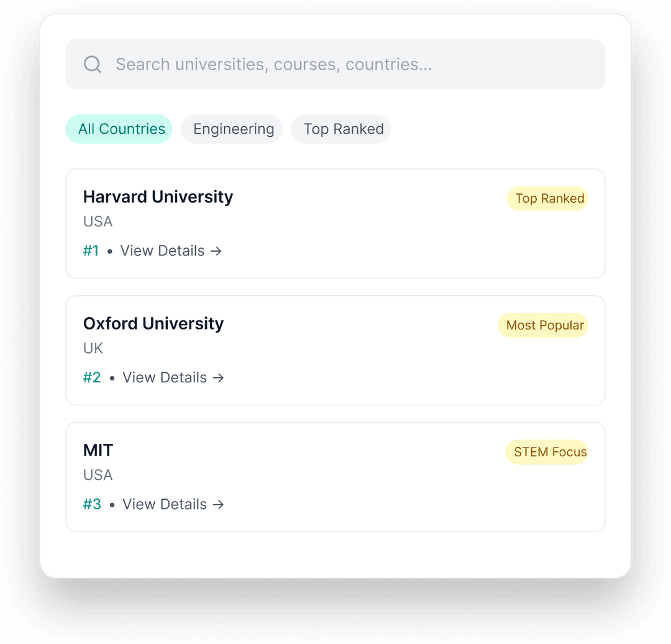Viewport: 671px width, 644px height.
Task: Click the Oxford University title
Action: (153, 323)
